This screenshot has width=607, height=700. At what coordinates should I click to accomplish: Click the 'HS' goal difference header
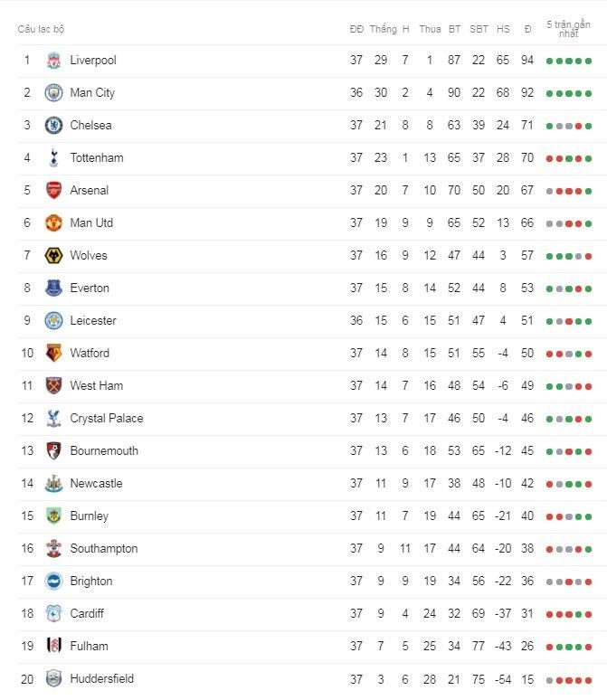pos(503,29)
